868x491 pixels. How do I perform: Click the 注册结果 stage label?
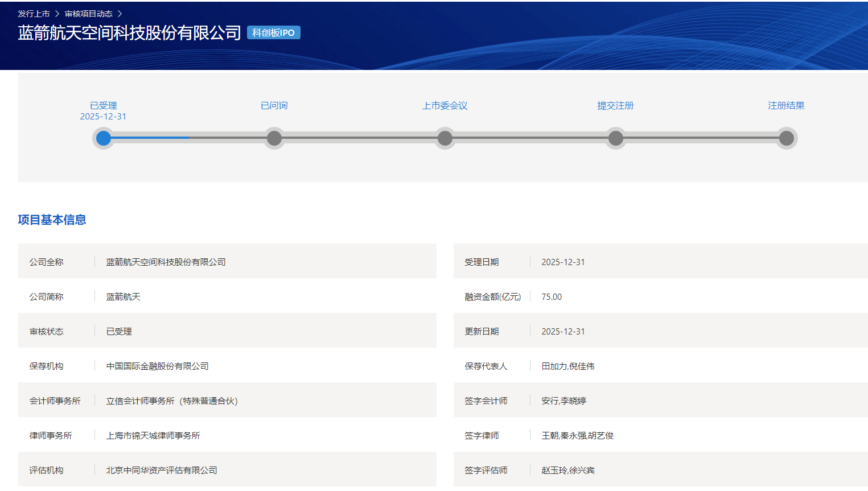786,106
